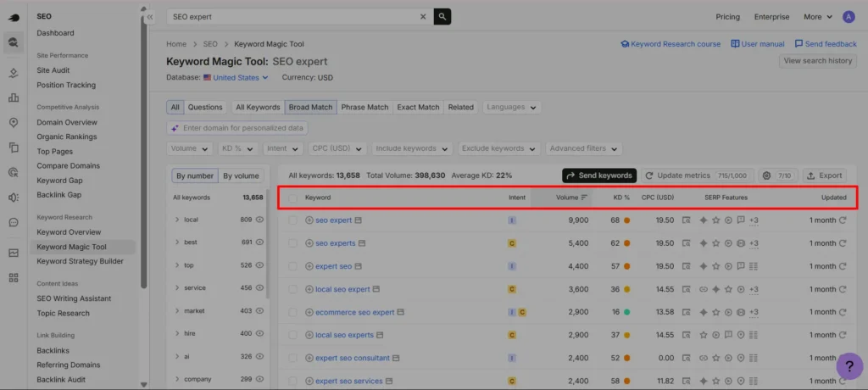Screen dimensions: 868x390
Task: Refresh metrics for seo expert row
Action: (x=843, y=220)
